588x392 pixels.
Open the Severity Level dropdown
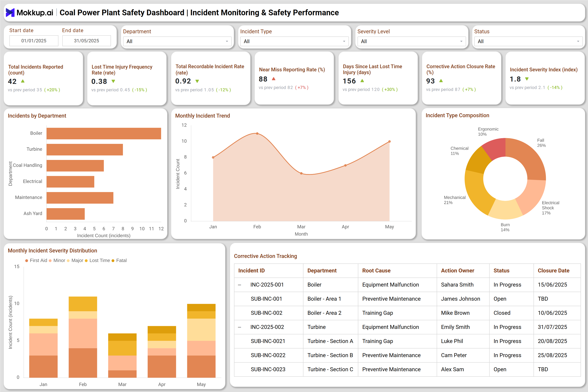(412, 41)
